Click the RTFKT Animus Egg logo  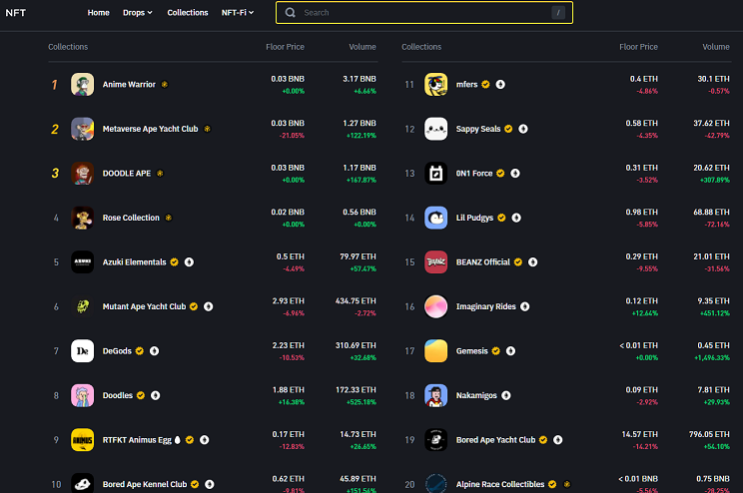point(82,440)
